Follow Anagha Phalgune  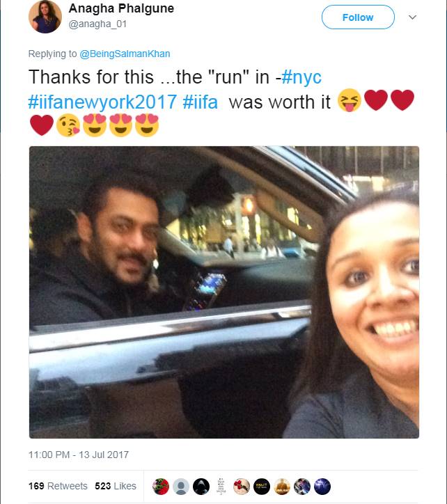point(358,17)
